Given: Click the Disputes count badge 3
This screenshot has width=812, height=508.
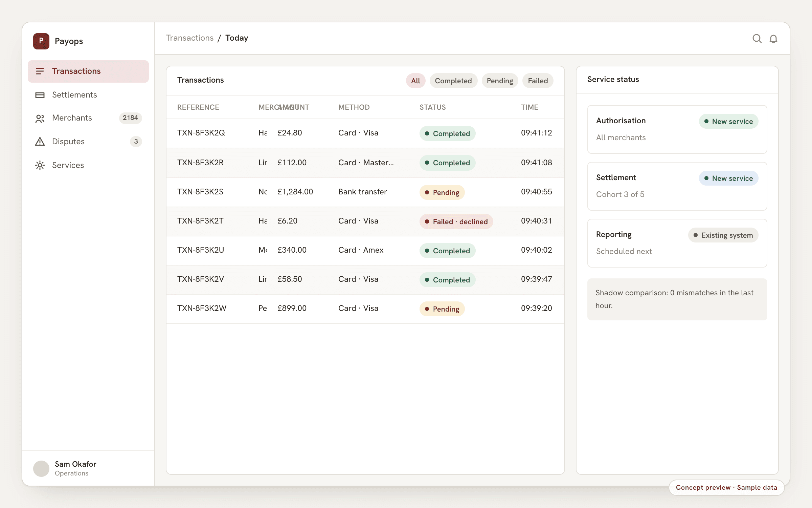Looking at the screenshot, I should pos(136,142).
